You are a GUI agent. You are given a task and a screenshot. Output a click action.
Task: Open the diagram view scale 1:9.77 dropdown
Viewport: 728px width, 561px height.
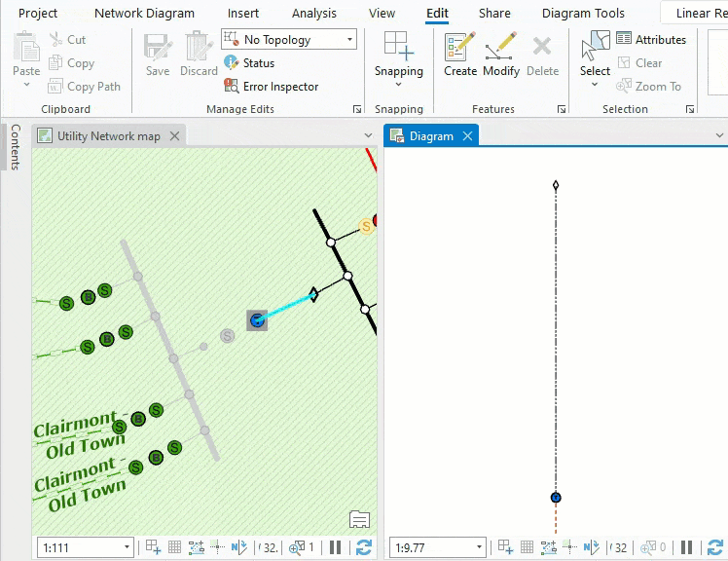[x=479, y=547]
